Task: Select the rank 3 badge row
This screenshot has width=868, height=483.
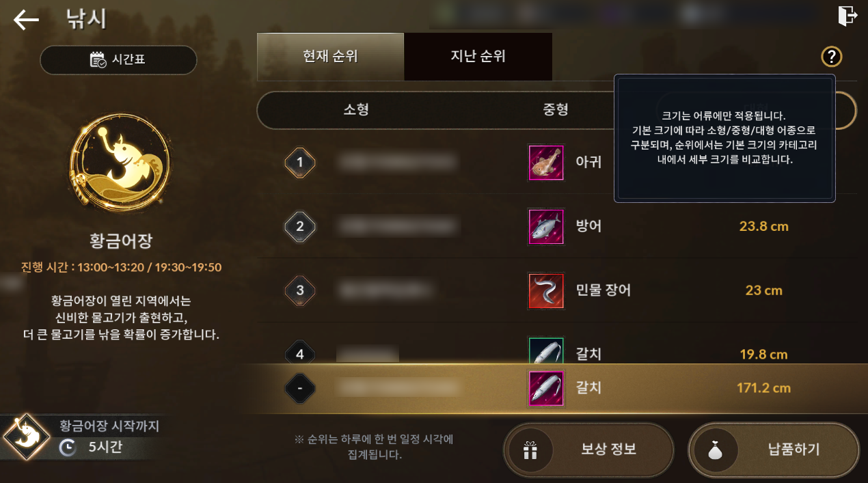Action: coord(557,290)
